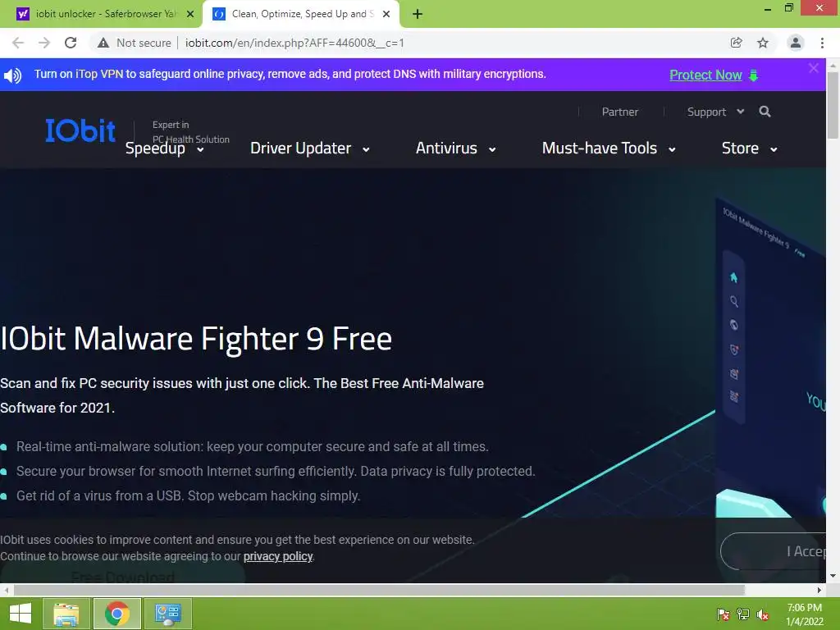Click the "Secure your browser" bullet text
Screen dimensions: 840x630
click(276, 471)
